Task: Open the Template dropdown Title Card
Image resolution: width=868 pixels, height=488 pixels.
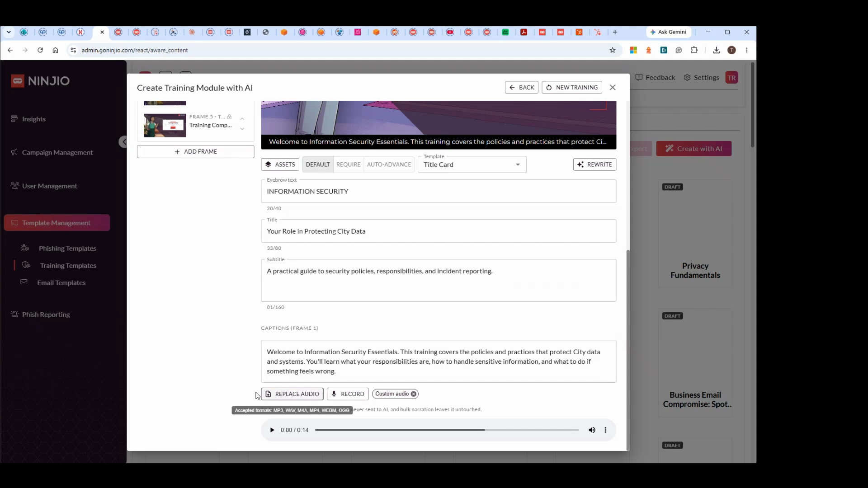Action: click(472, 164)
